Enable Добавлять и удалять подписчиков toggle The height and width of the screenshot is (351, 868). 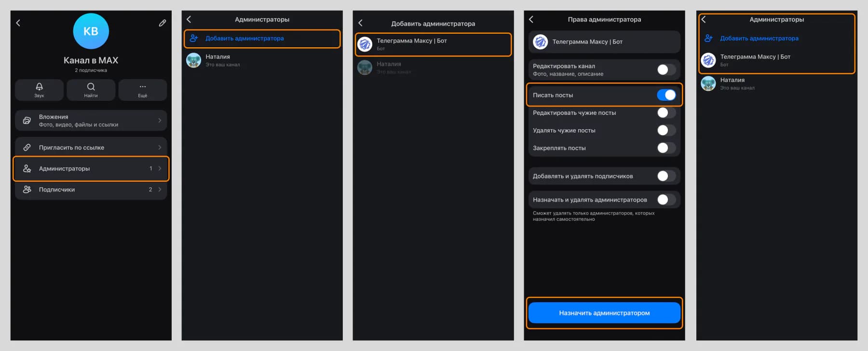[x=666, y=176]
